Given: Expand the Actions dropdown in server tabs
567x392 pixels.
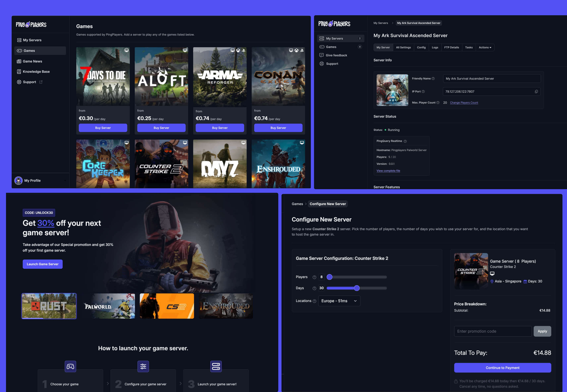Looking at the screenshot, I should pos(485,47).
